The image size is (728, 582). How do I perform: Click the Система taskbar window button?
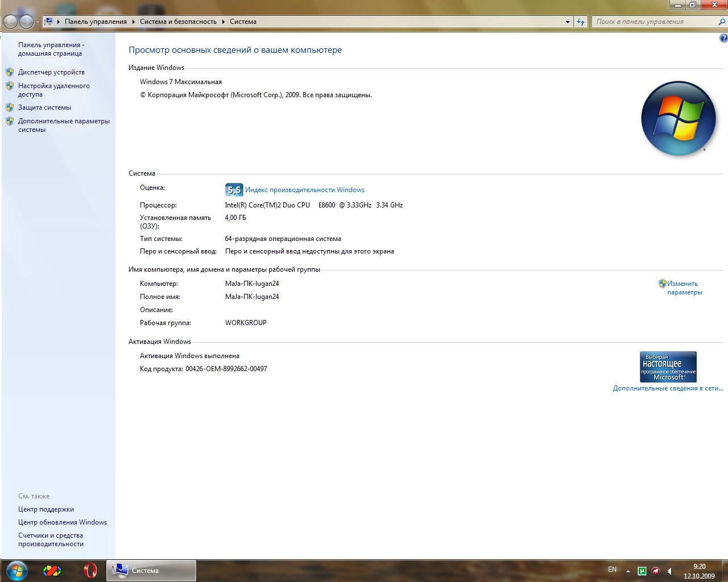click(x=151, y=571)
